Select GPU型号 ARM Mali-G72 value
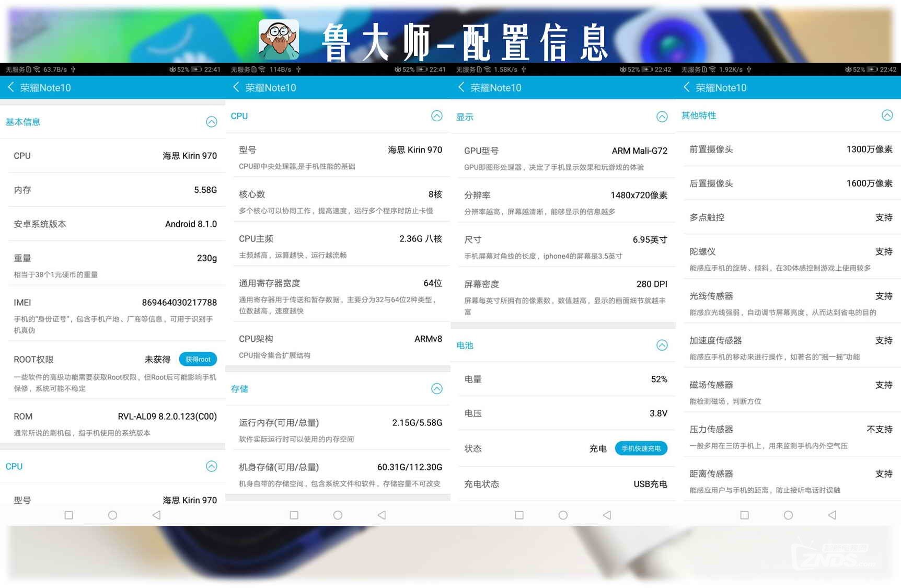The image size is (901, 588). coord(640,151)
